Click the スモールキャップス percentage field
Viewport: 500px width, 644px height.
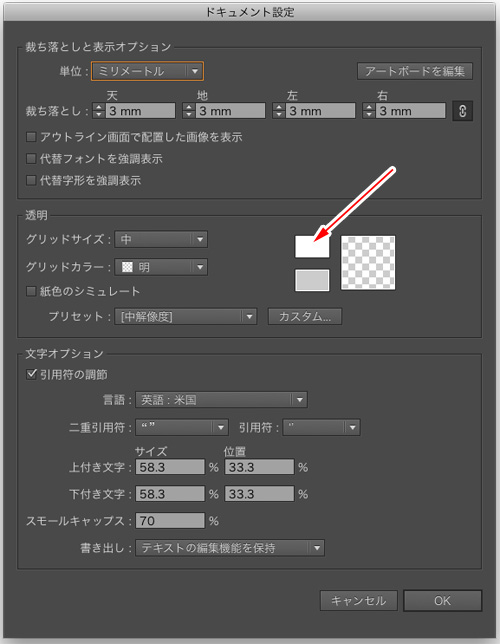tap(170, 521)
